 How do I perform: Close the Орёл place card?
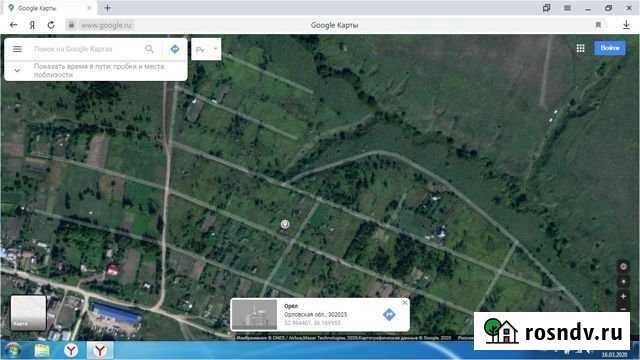point(404,302)
